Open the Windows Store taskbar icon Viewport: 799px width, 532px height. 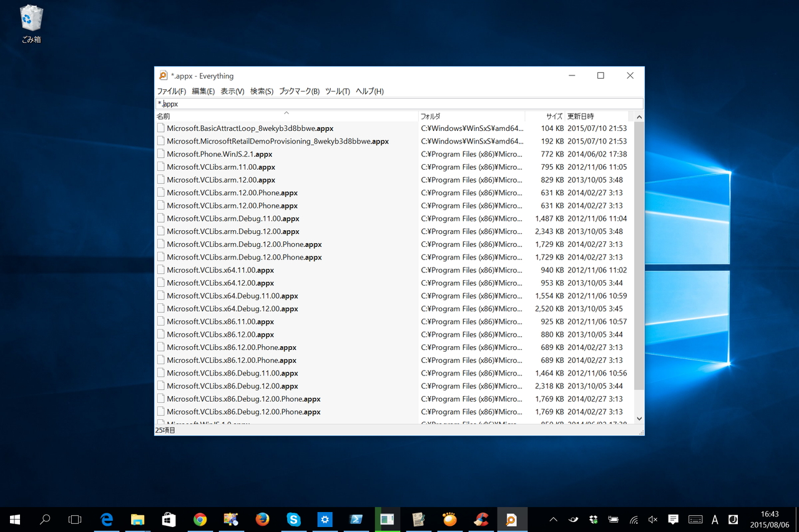(x=169, y=520)
